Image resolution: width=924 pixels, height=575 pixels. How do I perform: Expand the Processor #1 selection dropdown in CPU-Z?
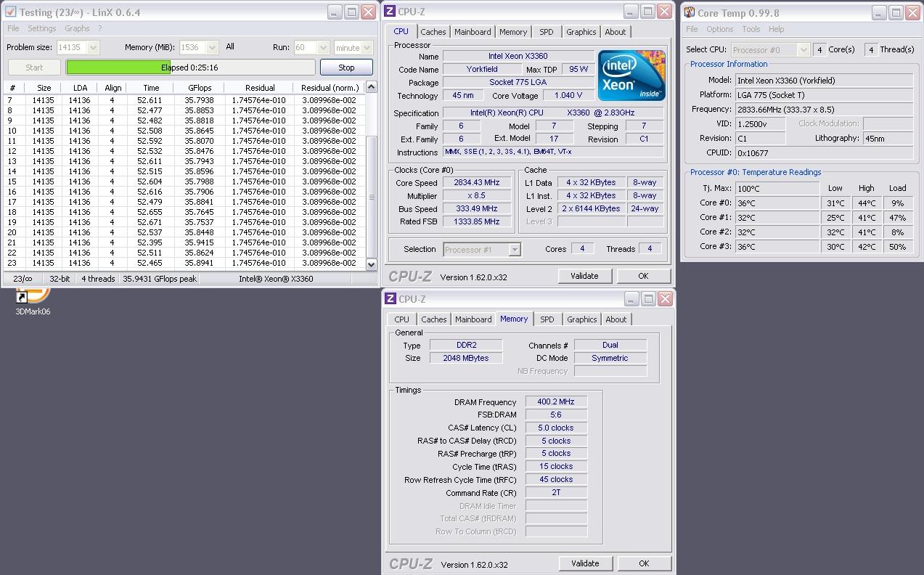(515, 249)
